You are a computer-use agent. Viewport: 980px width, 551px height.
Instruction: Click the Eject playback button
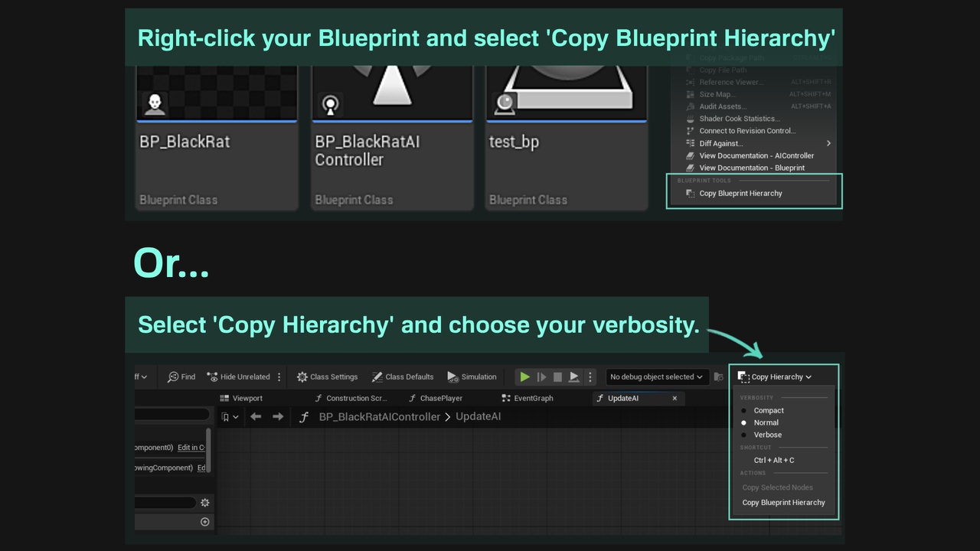pos(574,377)
